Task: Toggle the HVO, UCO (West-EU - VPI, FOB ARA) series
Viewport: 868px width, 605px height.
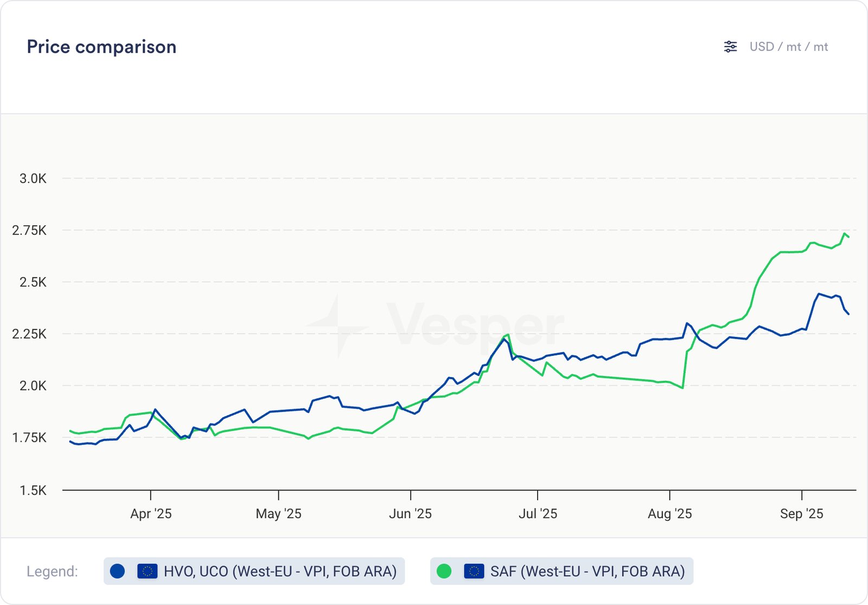Action: 280,571
